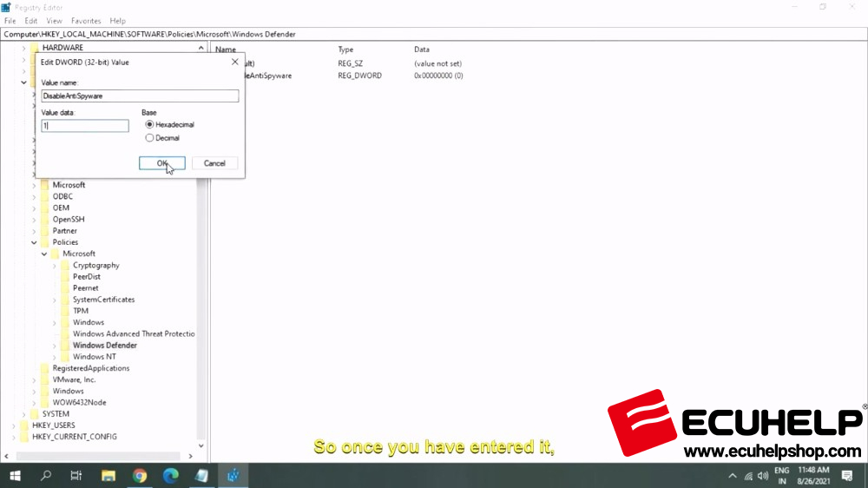The height and width of the screenshot is (488, 868).
Task: Select the OpenSSH key
Action: pyautogui.click(x=69, y=220)
